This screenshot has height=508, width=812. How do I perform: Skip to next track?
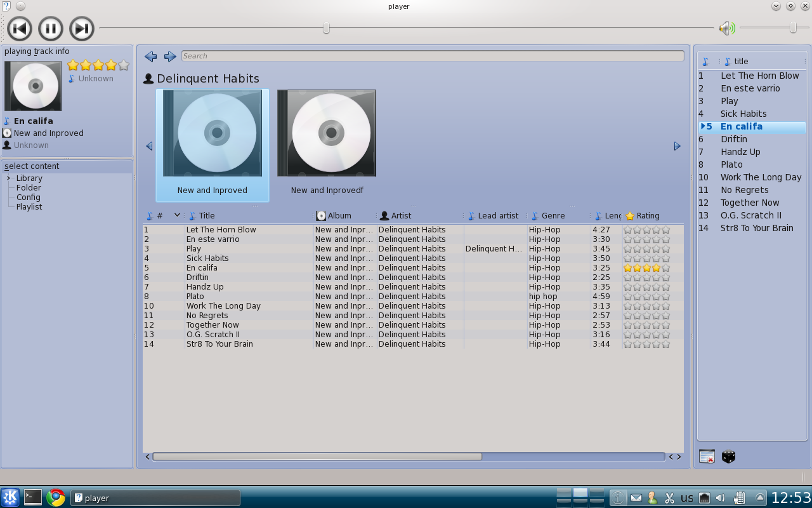pos(82,29)
